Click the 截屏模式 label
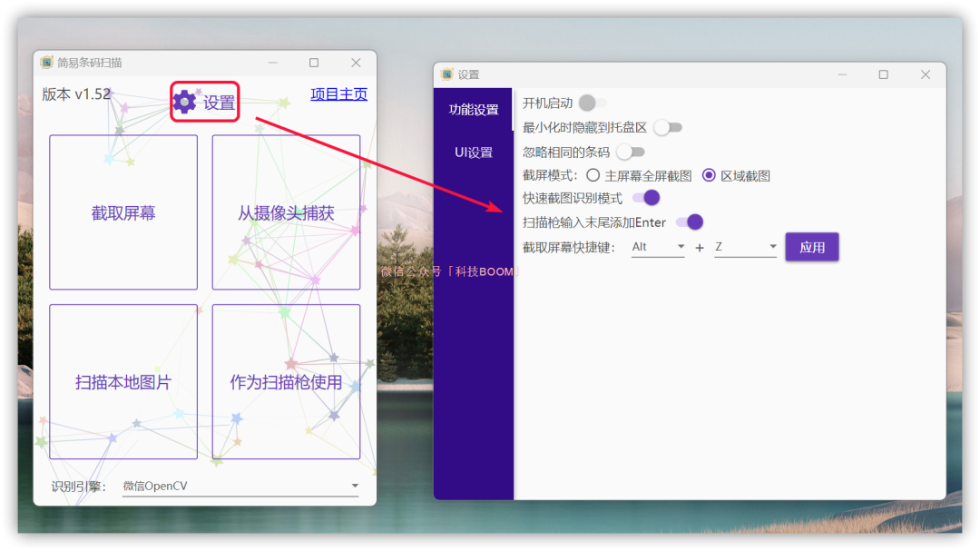This screenshot has height=551, width=980. pyautogui.click(x=550, y=176)
